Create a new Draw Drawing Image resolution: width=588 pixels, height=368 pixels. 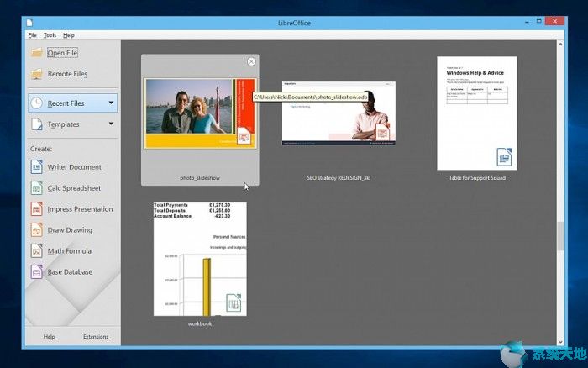[70, 230]
